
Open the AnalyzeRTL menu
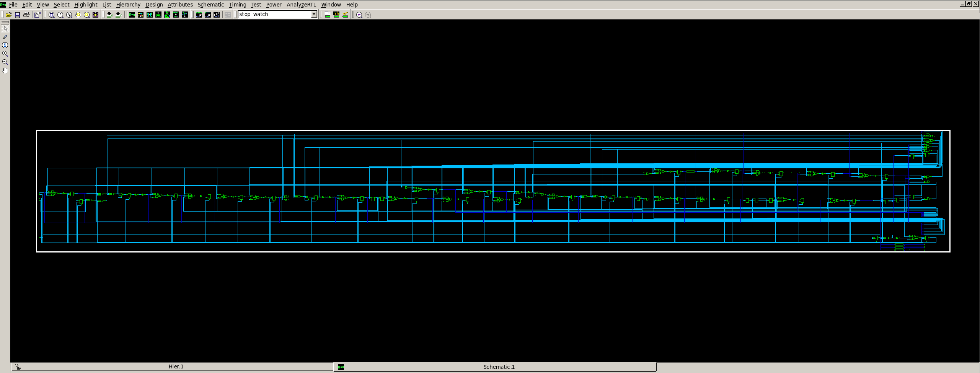[x=301, y=5]
